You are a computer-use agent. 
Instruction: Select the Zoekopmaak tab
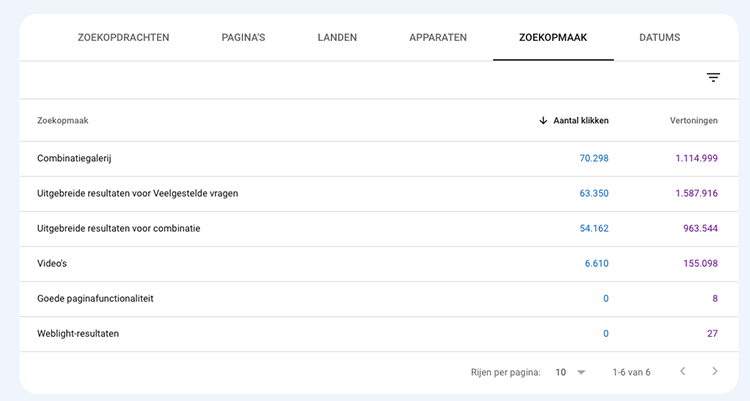(x=553, y=38)
